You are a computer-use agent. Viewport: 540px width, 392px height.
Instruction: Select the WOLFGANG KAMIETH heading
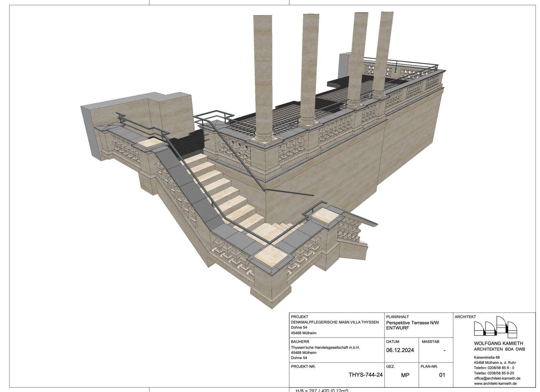pyautogui.click(x=498, y=343)
